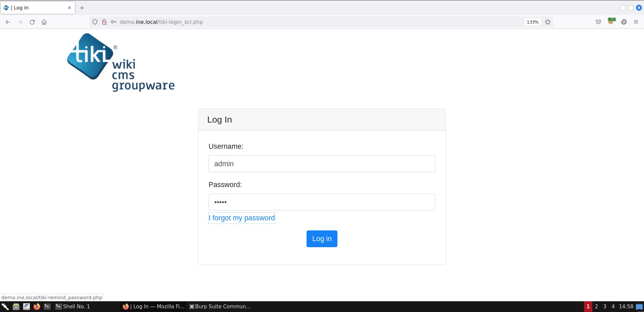Focus the Username input field

click(x=322, y=164)
